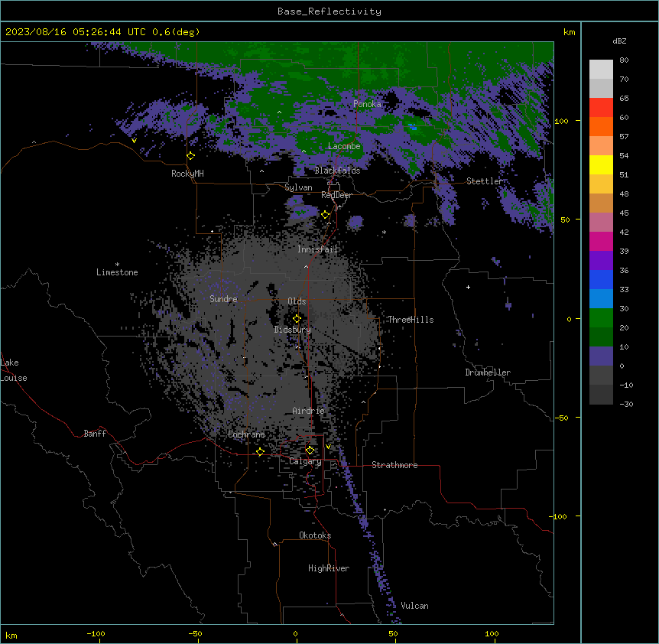Click the Ponoka city label
The width and height of the screenshot is (659, 644).
pyautogui.click(x=367, y=104)
